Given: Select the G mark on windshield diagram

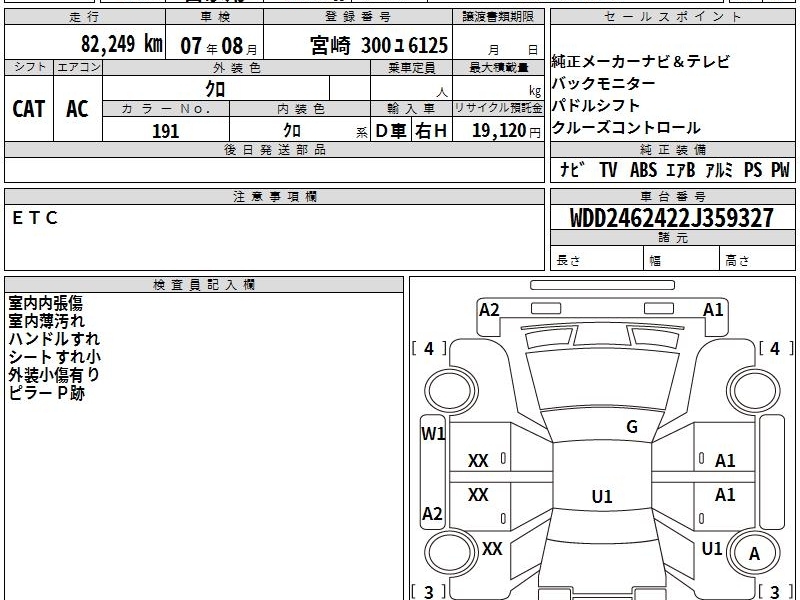Looking at the screenshot, I should coord(632,427).
